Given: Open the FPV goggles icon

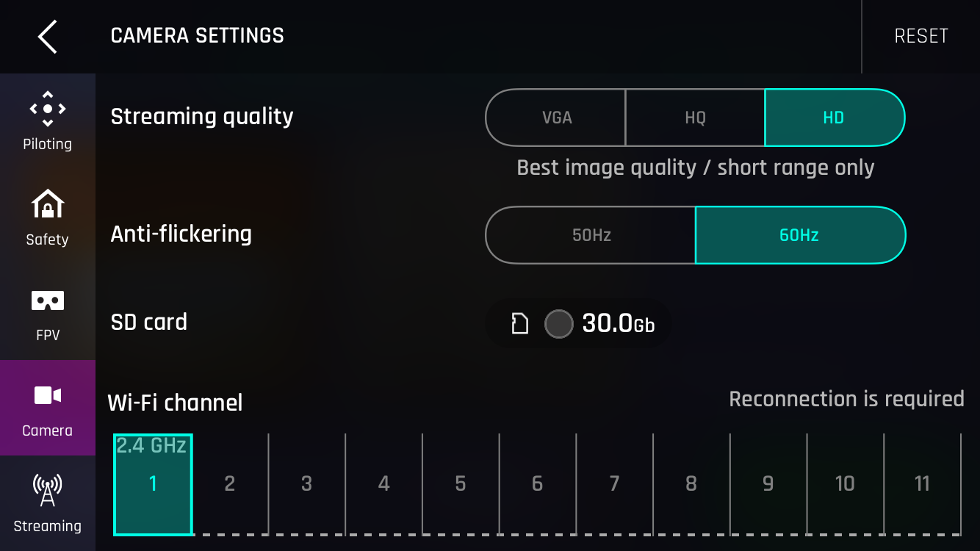Looking at the screenshot, I should point(48,300).
